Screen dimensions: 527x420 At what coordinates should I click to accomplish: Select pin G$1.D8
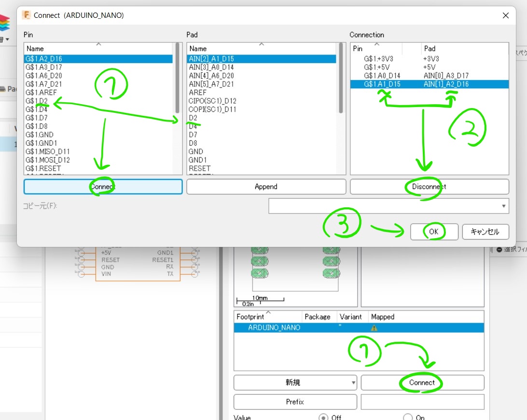tap(98, 126)
